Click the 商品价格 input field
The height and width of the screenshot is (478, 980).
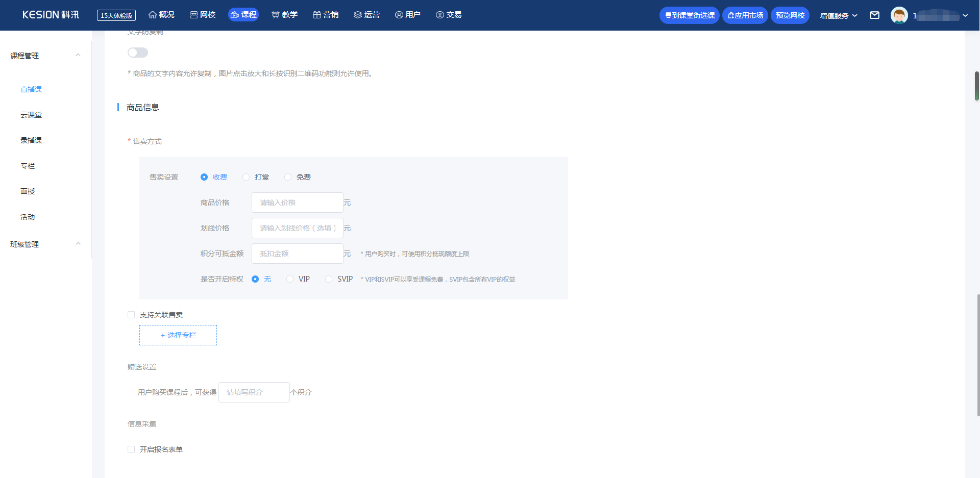297,203
